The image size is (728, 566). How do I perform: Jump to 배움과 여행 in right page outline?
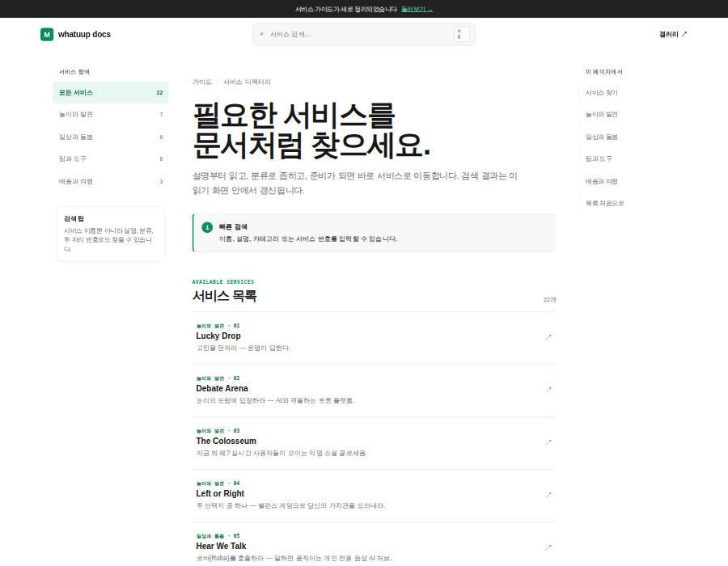tap(601, 181)
